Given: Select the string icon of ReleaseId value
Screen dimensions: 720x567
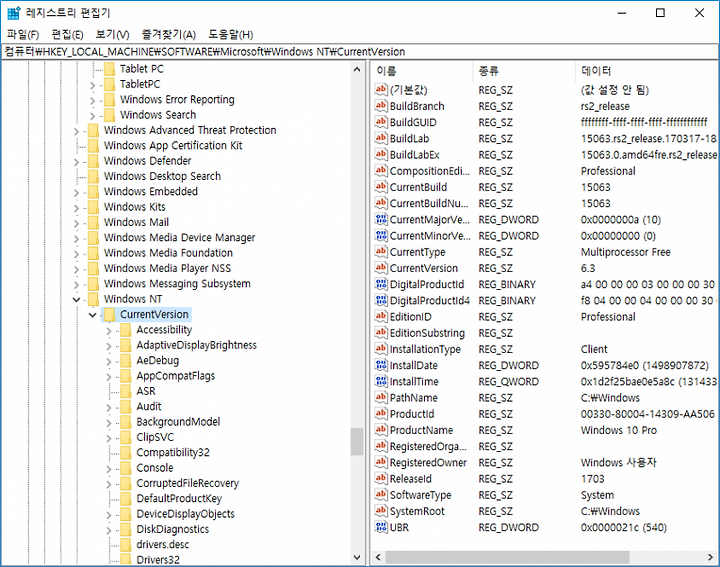Looking at the screenshot, I should 381,478.
